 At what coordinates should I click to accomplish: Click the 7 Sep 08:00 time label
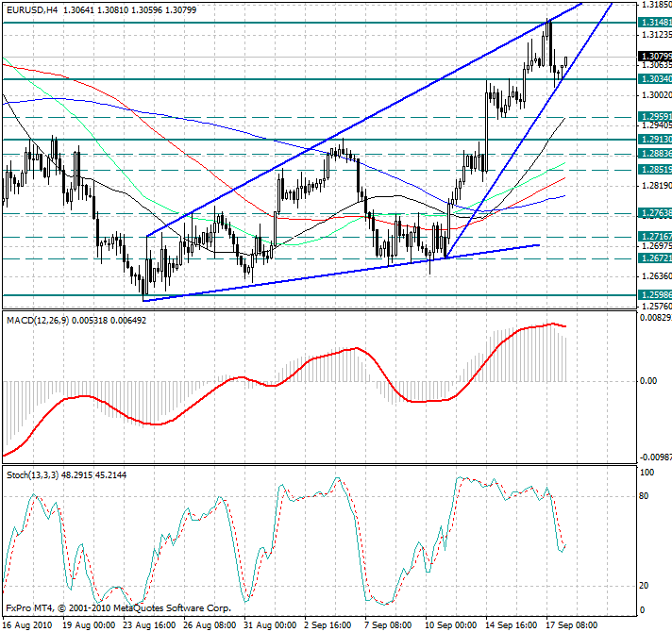click(388, 625)
